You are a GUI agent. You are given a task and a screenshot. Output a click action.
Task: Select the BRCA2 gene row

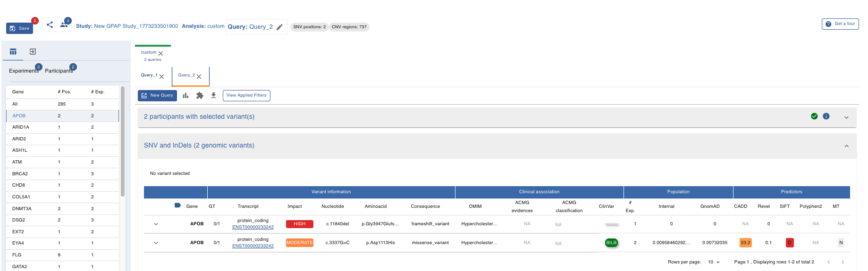(x=20, y=174)
